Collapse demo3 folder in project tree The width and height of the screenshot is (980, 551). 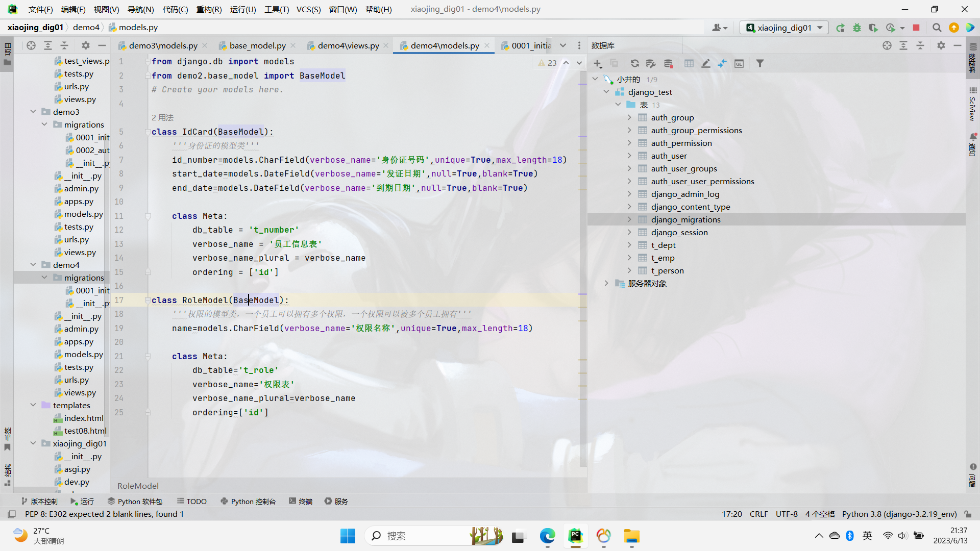click(x=33, y=112)
